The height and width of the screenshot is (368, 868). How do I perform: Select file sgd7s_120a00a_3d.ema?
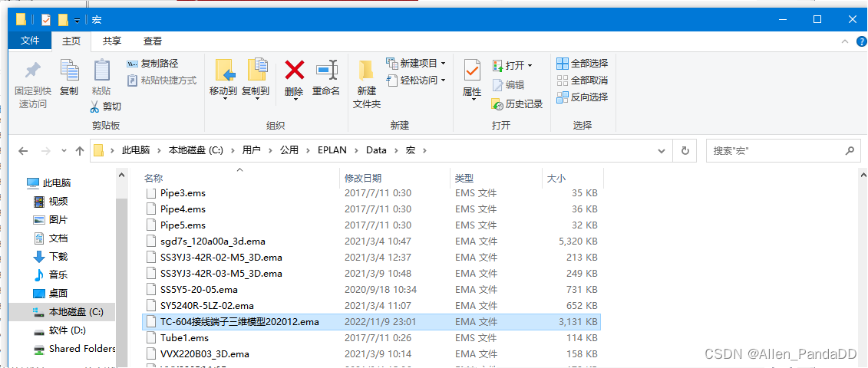click(x=371, y=242)
